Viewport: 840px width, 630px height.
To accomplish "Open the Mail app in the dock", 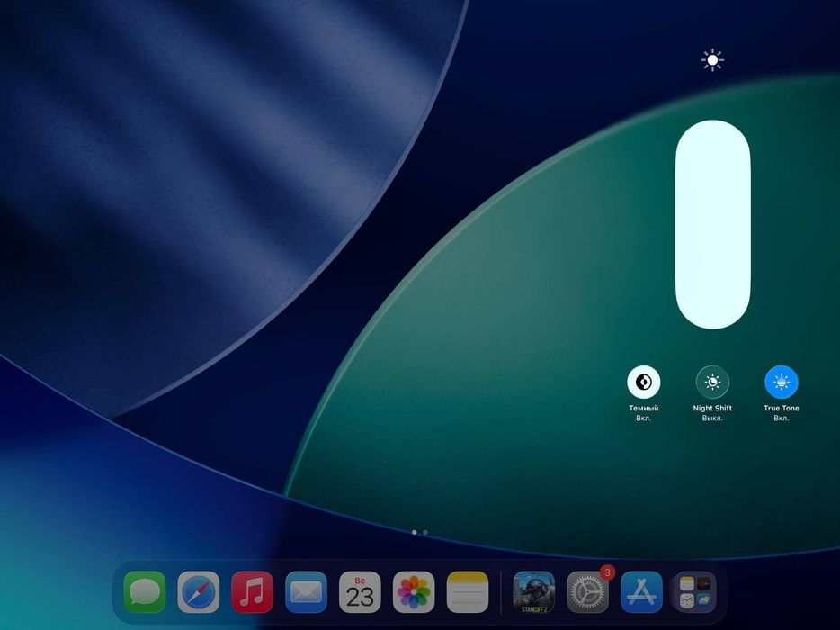I will click(x=306, y=592).
